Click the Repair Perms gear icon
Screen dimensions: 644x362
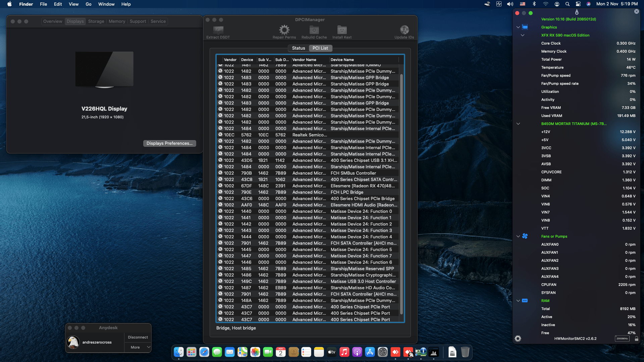coord(284,30)
